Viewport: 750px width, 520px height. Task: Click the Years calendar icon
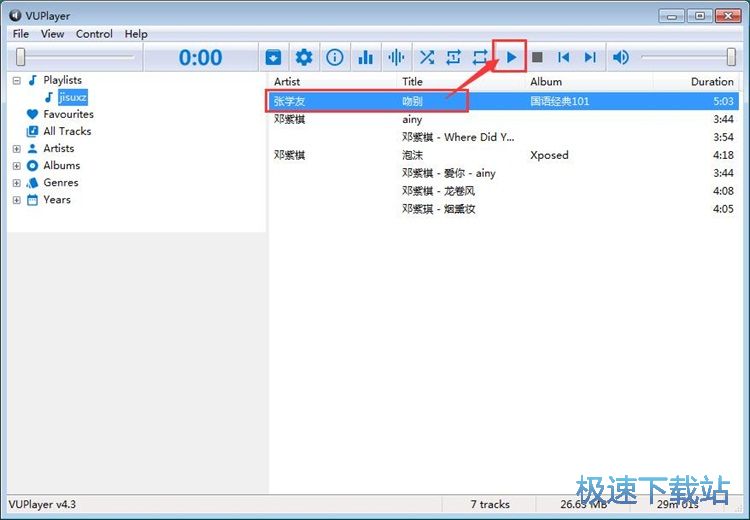tap(32, 200)
